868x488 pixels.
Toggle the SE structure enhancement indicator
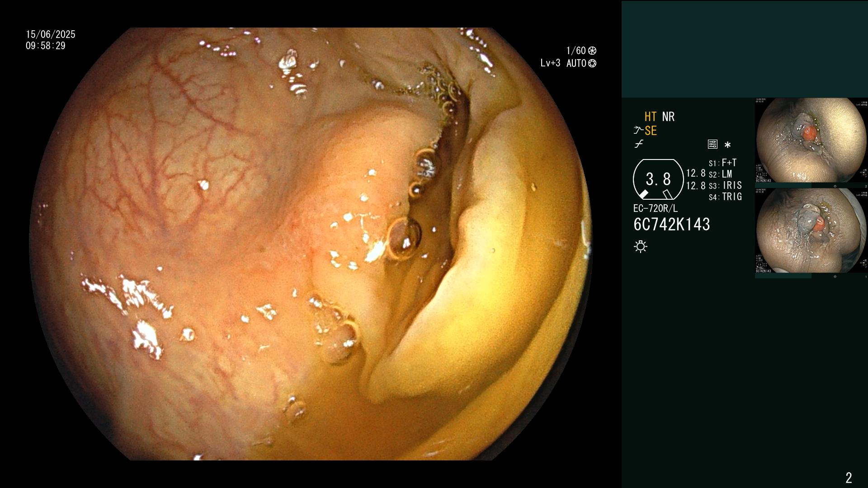tap(651, 131)
